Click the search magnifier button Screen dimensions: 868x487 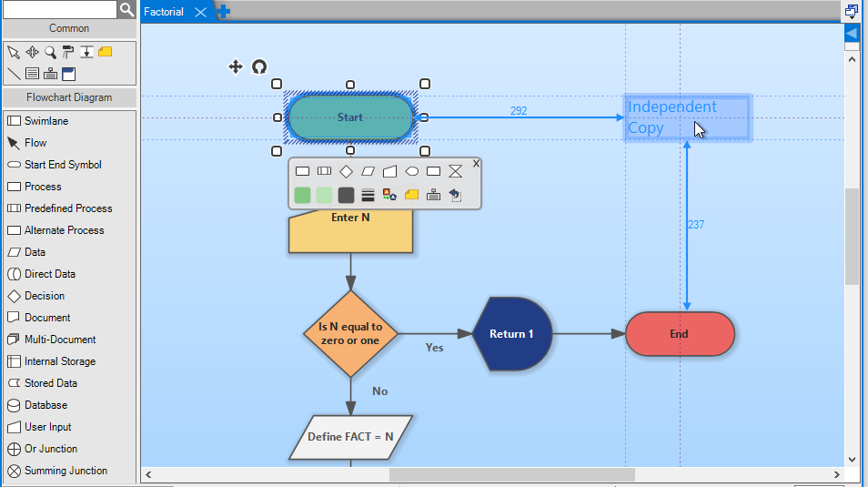(126, 9)
